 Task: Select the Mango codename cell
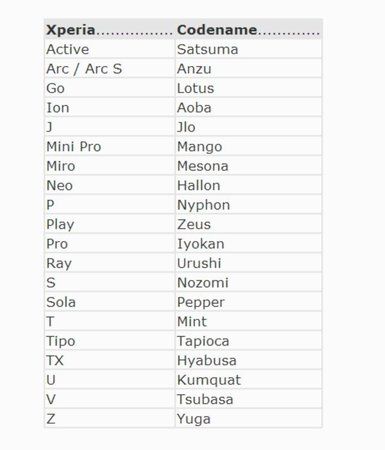click(x=248, y=146)
